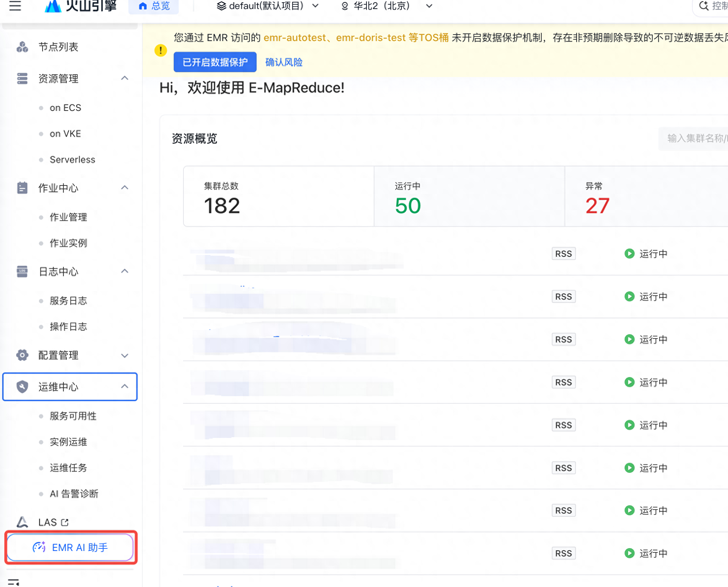The width and height of the screenshot is (728, 587).
Task: Select the on ECS menu item
Action: point(65,108)
